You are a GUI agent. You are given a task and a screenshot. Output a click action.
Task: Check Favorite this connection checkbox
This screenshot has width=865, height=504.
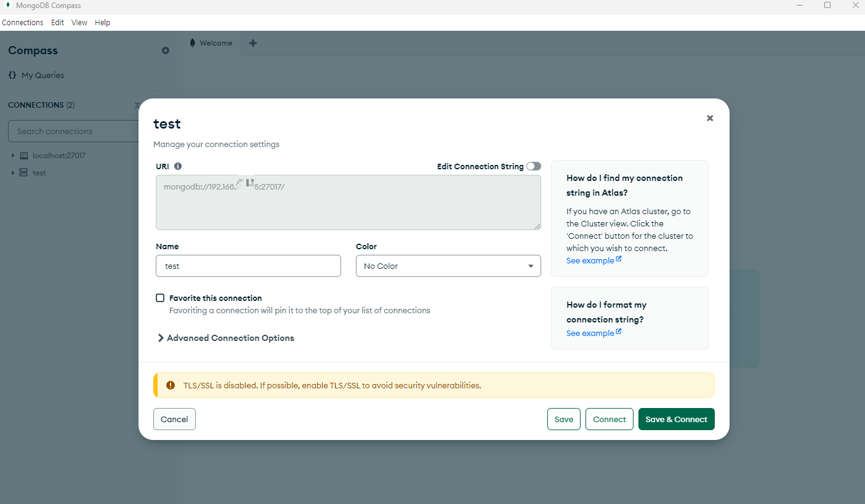coord(160,298)
